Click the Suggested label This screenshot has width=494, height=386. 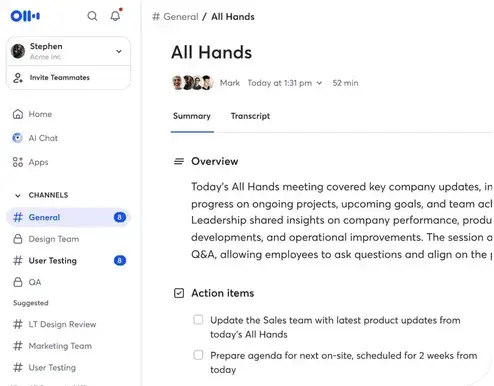31,303
